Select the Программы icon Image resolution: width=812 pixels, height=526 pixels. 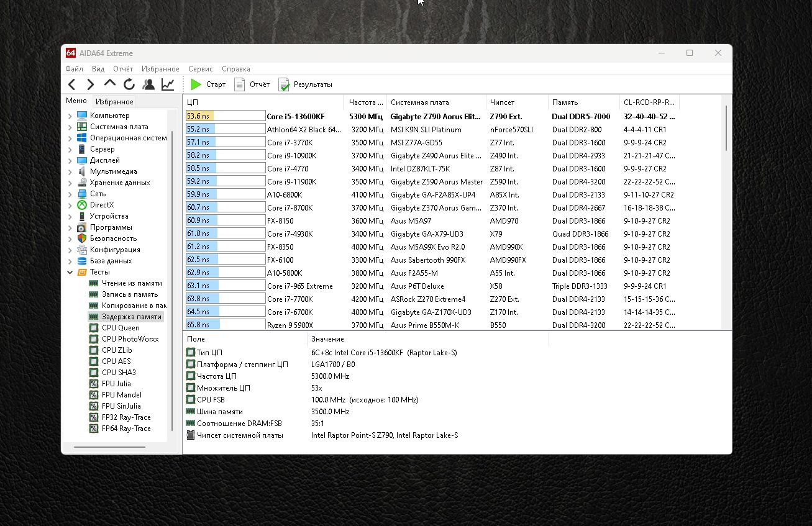[82, 227]
